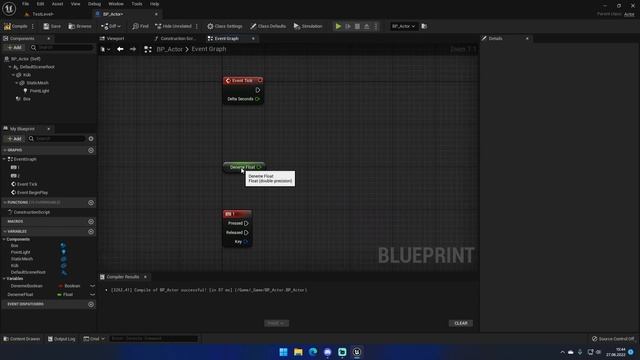Collapse the EventGraph tree item
The height and width of the screenshot is (360, 640).
pyautogui.click(x=4, y=159)
